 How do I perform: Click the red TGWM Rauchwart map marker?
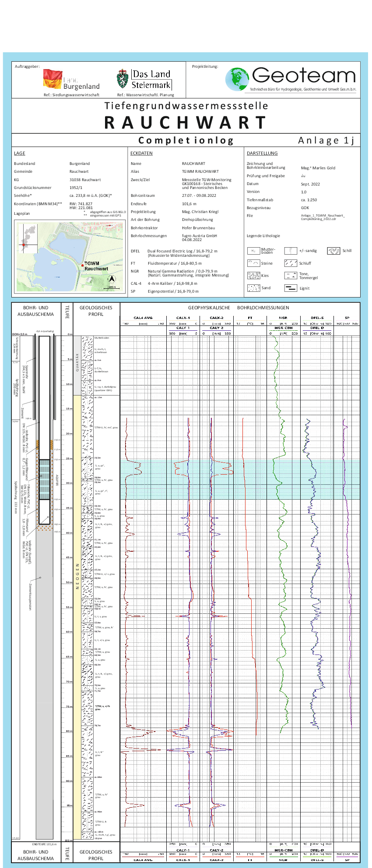click(82, 265)
